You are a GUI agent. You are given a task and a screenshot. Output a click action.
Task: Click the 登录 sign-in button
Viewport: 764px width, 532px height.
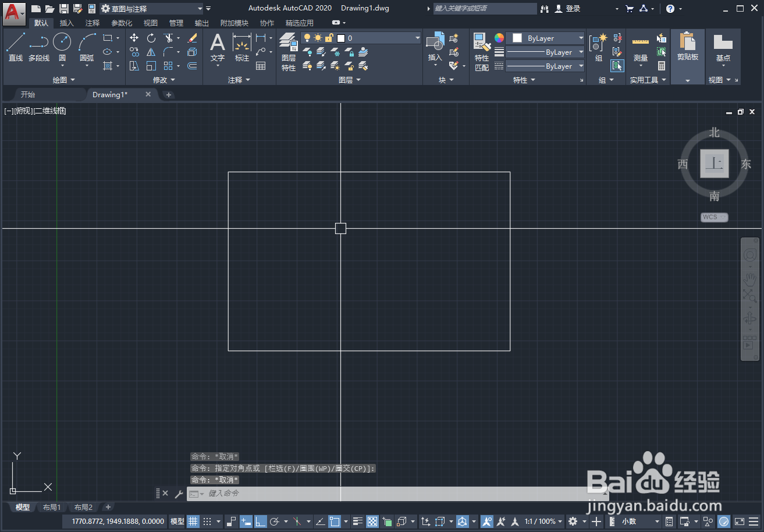pyautogui.click(x=568, y=9)
